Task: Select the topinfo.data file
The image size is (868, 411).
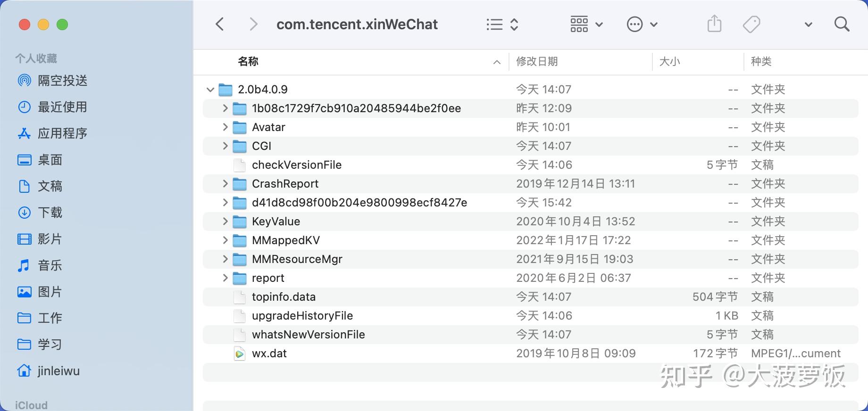Action: (284, 297)
